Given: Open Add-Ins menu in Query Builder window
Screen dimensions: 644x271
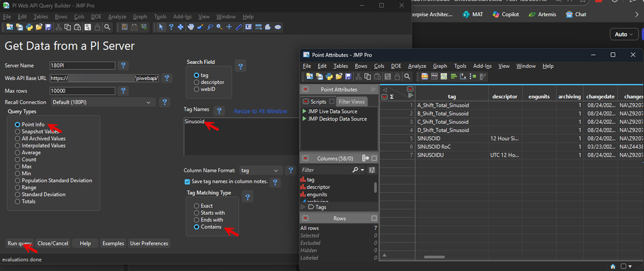Looking at the screenshot, I should (181, 17).
